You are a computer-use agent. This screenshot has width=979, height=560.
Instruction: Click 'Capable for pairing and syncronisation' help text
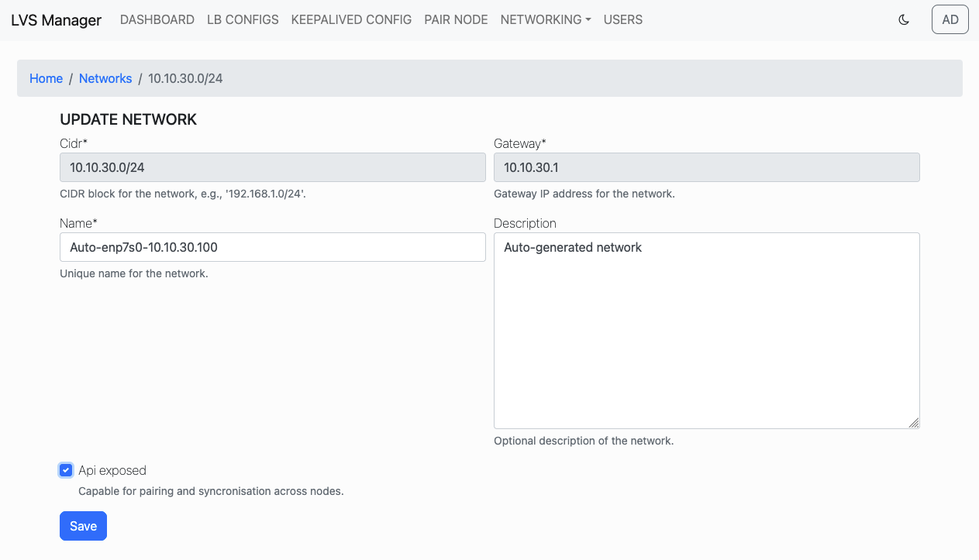(211, 491)
